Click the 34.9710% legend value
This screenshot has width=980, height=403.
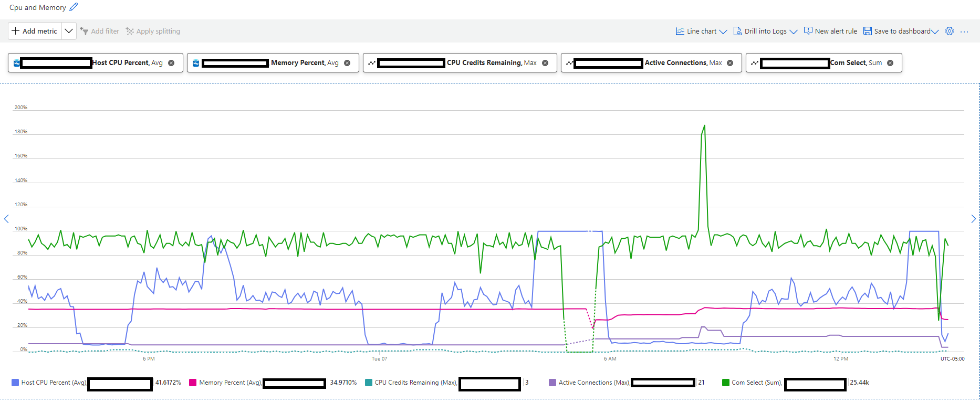343,383
